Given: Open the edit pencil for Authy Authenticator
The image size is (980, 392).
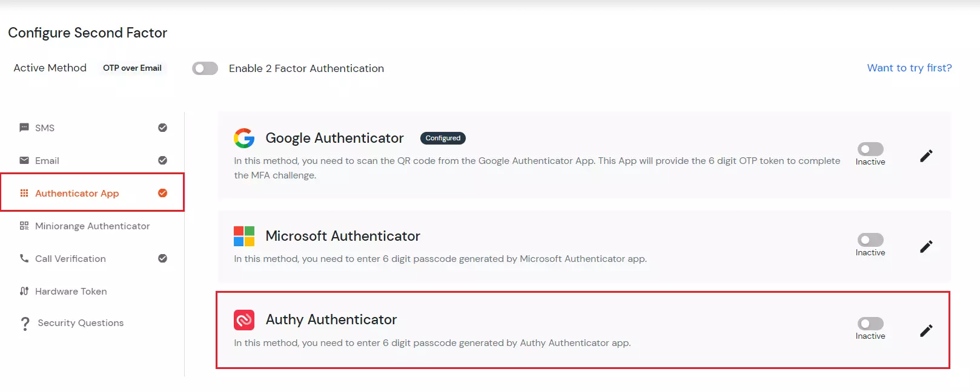Looking at the screenshot, I should [x=926, y=330].
